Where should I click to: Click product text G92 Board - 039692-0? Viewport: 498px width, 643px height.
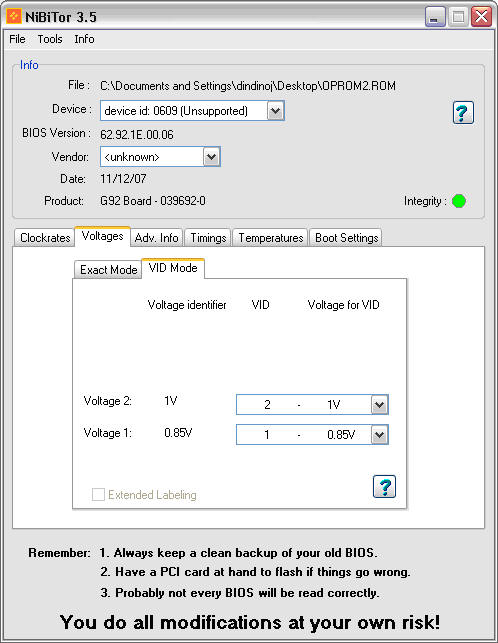pos(153,201)
